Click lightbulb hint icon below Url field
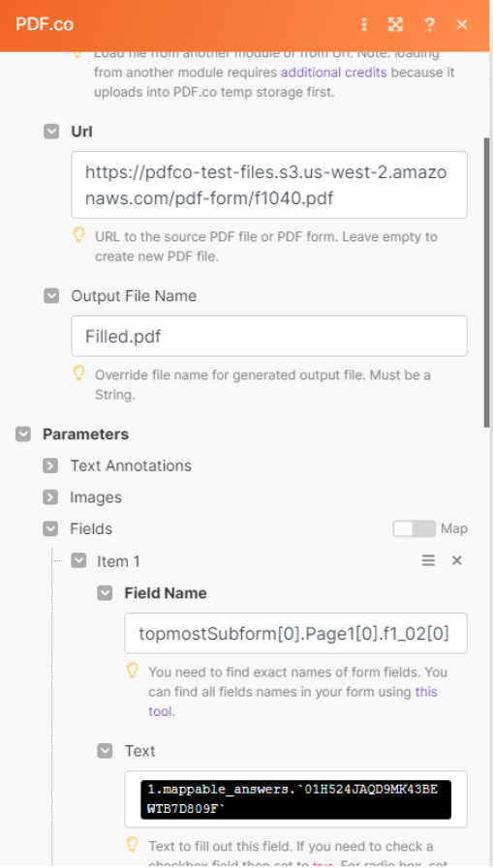The image size is (493, 868). click(x=78, y=235)
